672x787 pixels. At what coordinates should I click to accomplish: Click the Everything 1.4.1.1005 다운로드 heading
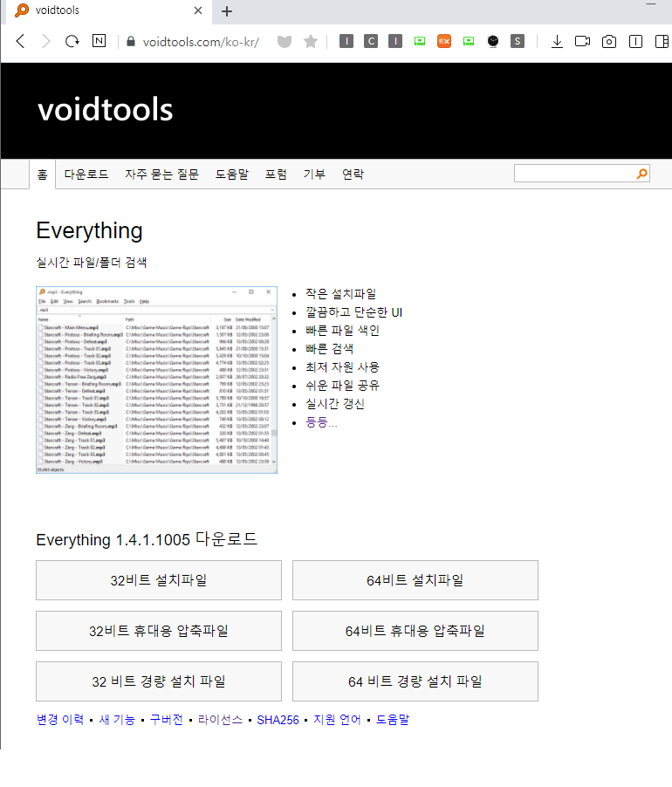[147, 539]
